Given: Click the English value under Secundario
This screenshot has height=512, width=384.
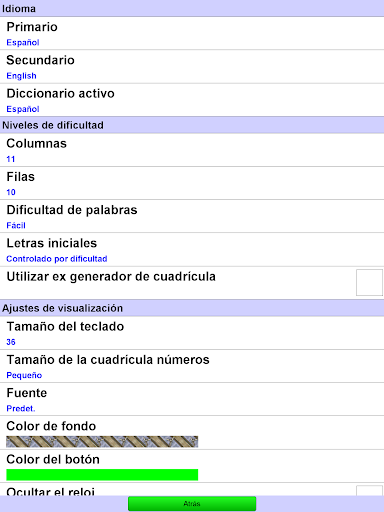Looking at the screenshot, I should [x=21, y=76].
